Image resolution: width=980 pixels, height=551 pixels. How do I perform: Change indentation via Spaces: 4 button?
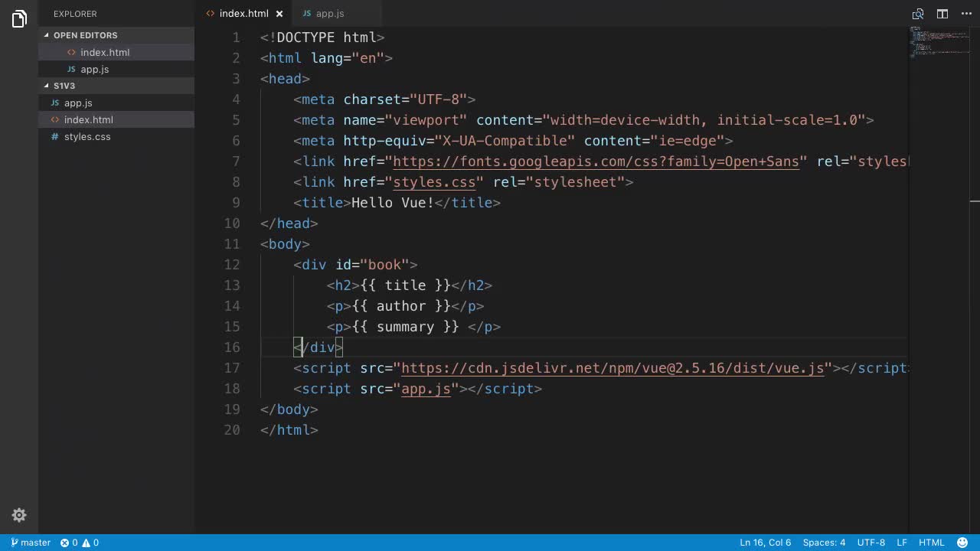click(x=823, y=543)
